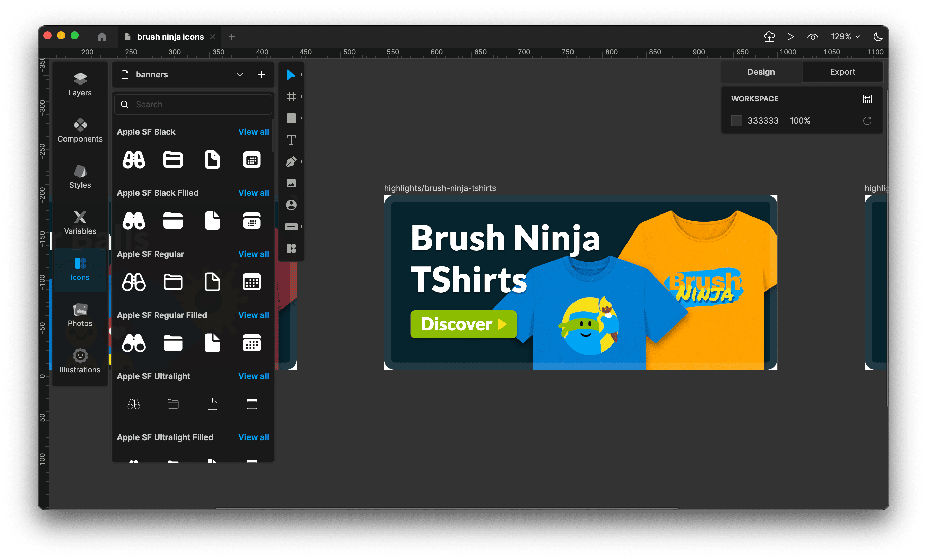The width and height of the screenshot is (927, 560).
Task: Open the 129% zoom dropdown
Action: [845, 36]
